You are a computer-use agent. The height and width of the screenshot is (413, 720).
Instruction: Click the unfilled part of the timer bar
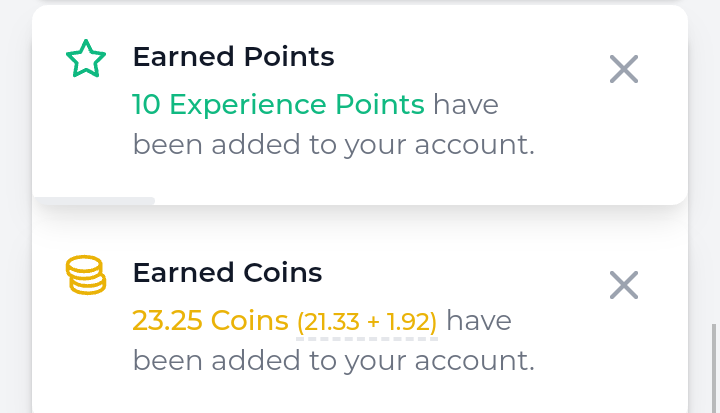pyautogui.click(x=420, y=200)
